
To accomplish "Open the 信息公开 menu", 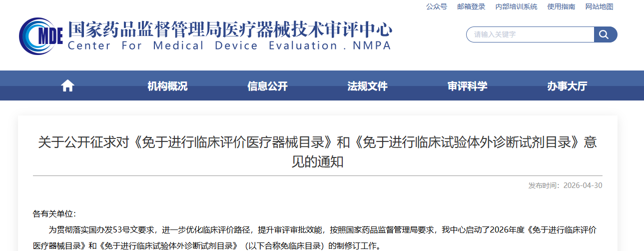I will point(267,86).
